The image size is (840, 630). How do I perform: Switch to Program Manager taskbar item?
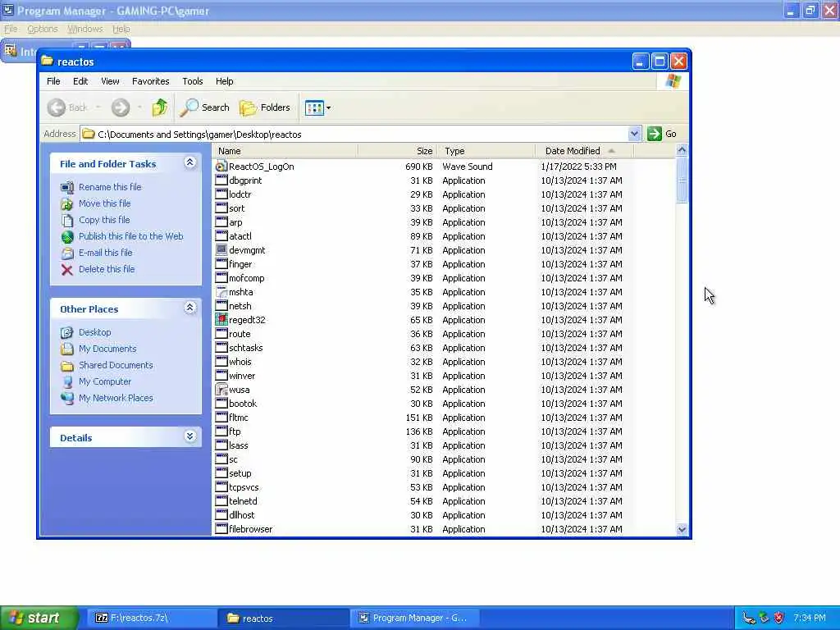[x=413, y=619]
